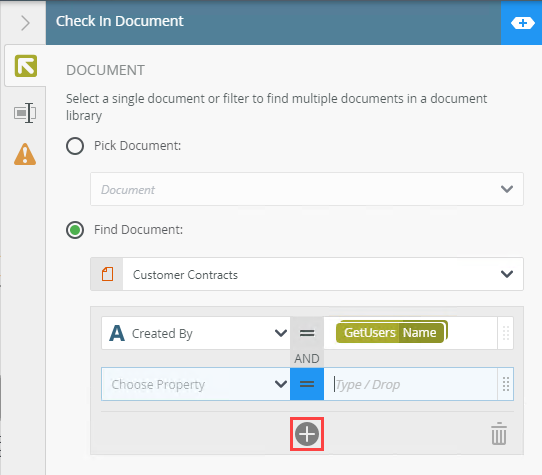Add a new filter with plus button
The height and width of the screenshot is (475, 542).
307,434
